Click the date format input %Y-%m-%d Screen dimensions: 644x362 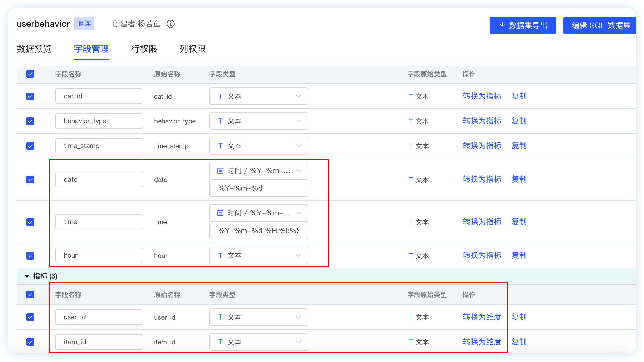258,188
